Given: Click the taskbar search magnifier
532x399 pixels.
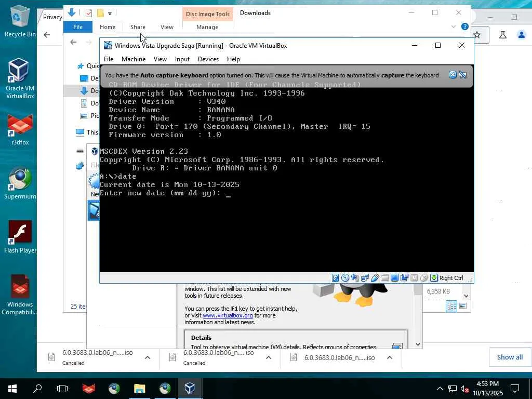Looking at the screenshot, I should [x=37, y=389].
